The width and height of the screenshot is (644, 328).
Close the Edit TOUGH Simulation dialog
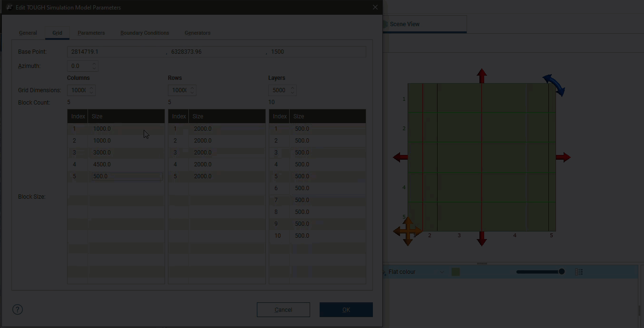pyautogui.click(x=375, y=7)
